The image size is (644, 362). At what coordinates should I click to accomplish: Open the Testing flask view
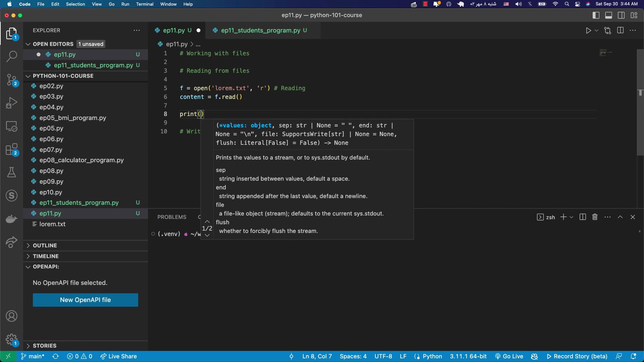point(11,172)
